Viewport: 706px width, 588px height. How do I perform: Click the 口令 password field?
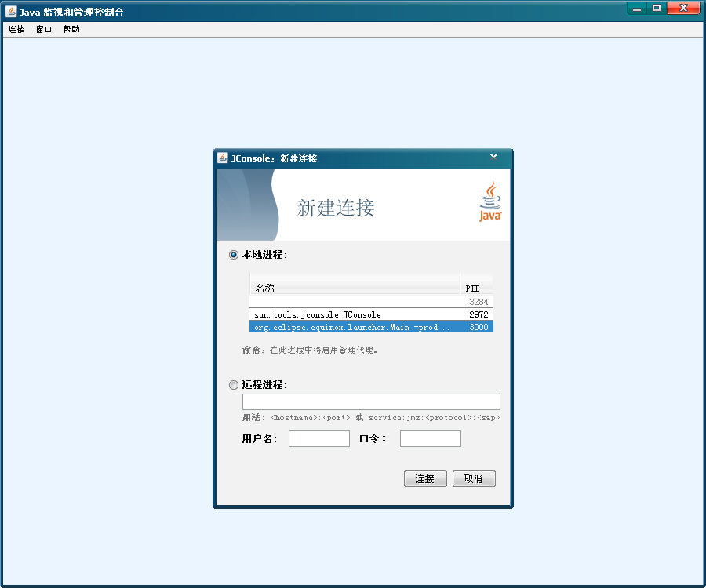431,438
